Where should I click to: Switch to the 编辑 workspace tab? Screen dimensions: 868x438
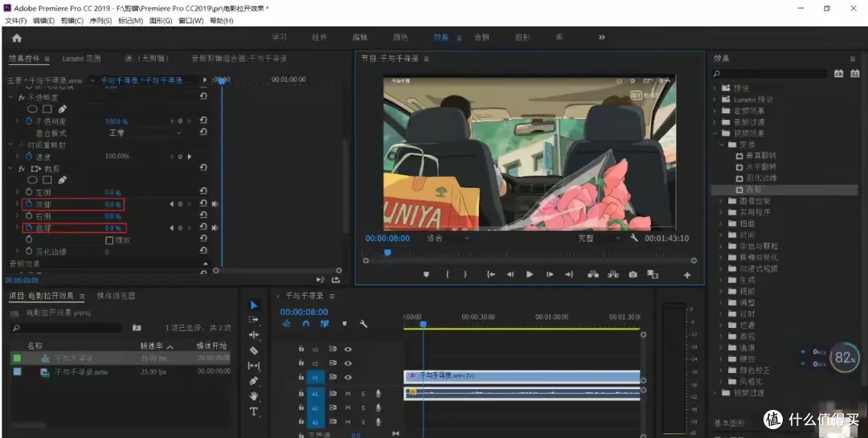point(360,37)
